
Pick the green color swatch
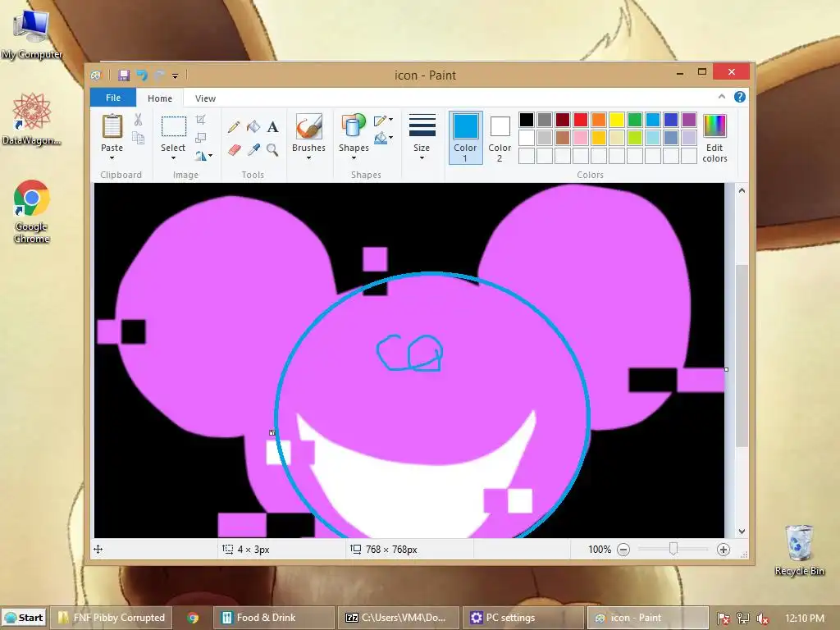point(635,120)
